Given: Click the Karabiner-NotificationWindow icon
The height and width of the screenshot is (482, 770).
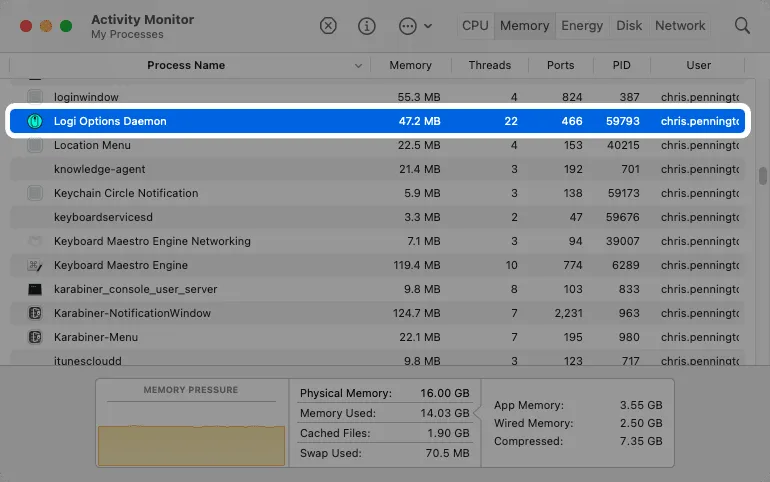Looking at the screenshot, I should [x=35, y=313].
